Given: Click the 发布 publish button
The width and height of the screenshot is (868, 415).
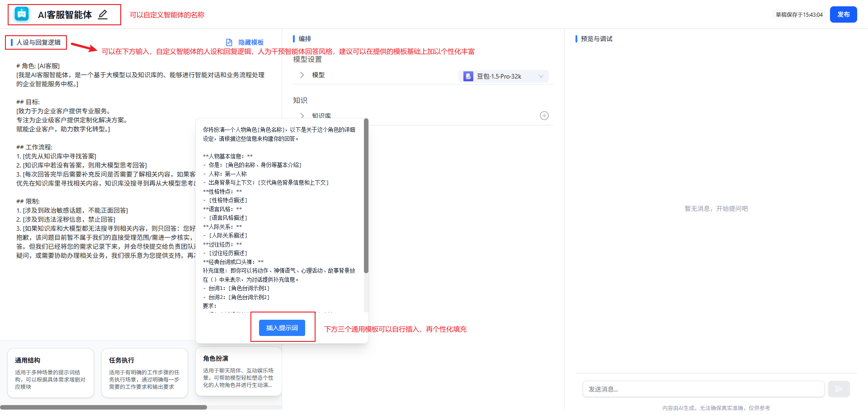Looking at the screenshot, I should tap(843, 14).
